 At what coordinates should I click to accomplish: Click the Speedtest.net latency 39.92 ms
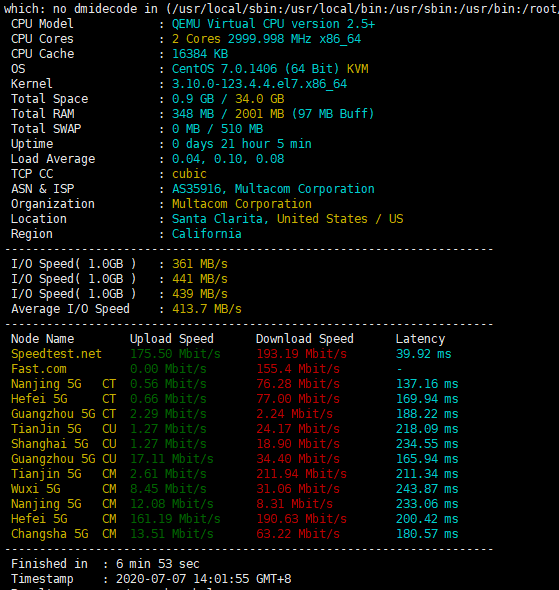(x=424, y=354)
